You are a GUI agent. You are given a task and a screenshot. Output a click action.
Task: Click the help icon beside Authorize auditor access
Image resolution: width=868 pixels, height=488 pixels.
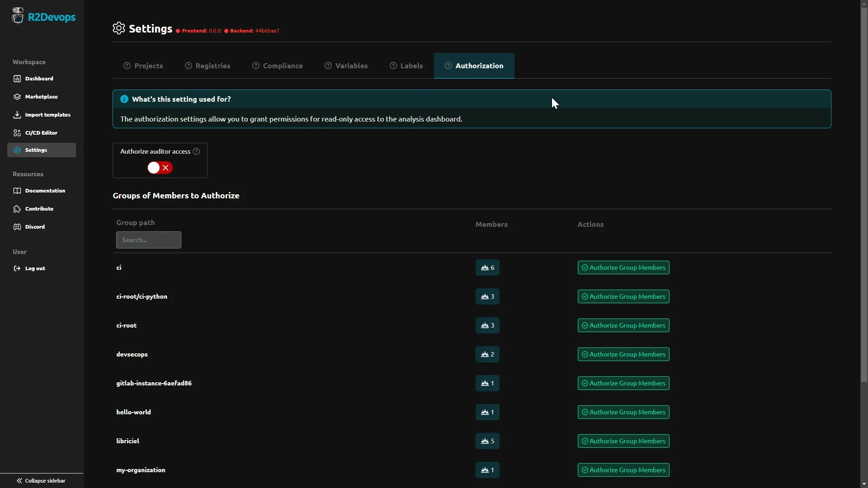point(196,151)
